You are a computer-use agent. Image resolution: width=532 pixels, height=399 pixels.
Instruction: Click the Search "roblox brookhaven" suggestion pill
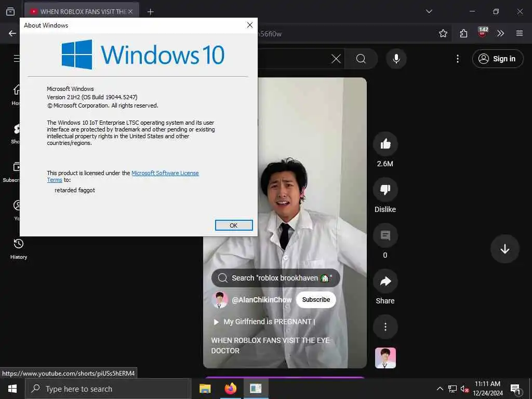[275, 278]
